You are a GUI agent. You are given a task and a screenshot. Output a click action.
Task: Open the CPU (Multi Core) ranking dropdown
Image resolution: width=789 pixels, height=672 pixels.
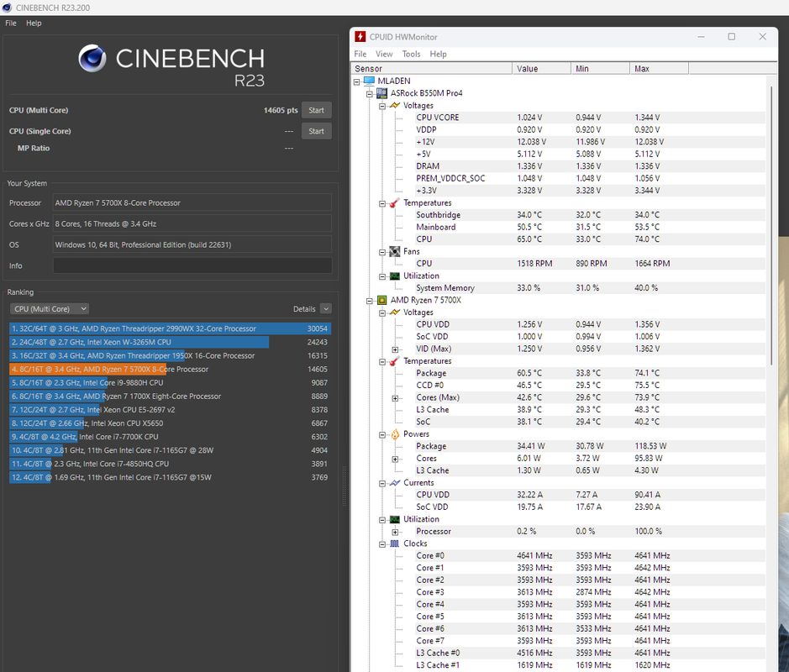(50, 309)
